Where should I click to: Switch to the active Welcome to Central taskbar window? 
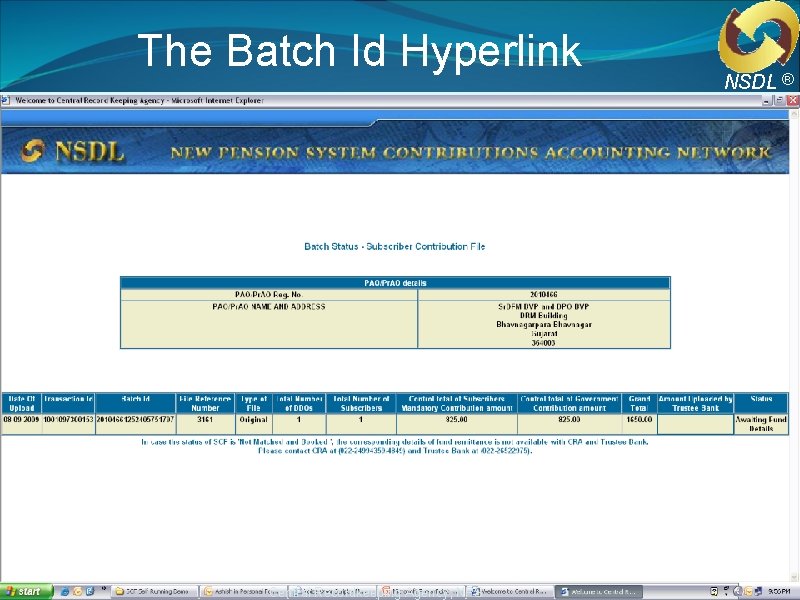[x=599, y=591]
